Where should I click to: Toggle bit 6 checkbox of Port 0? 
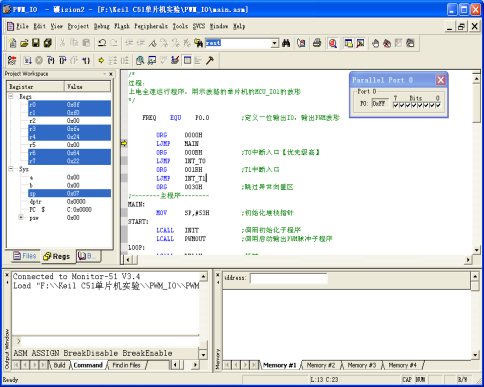402,105
